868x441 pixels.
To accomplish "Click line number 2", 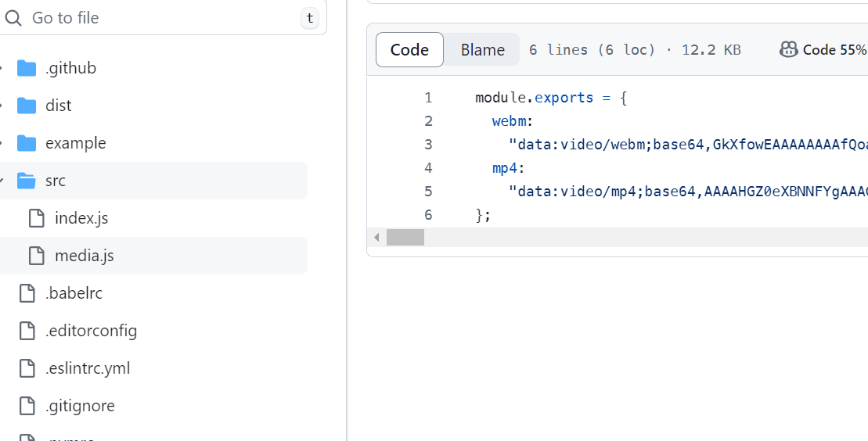I will coord(428,121).
